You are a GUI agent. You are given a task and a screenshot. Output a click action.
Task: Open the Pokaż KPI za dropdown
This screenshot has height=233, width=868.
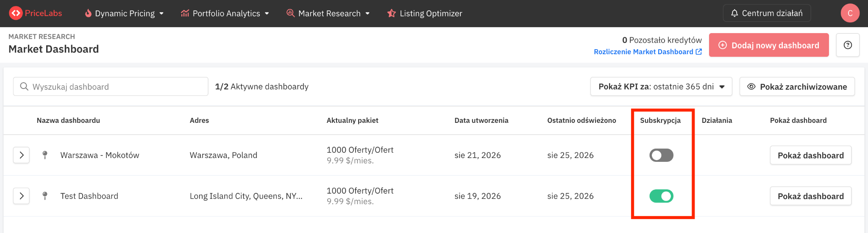tap(661, 86)
